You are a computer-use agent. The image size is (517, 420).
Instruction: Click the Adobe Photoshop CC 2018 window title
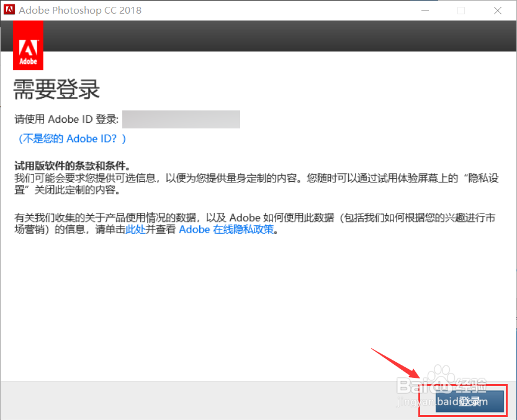80,10
